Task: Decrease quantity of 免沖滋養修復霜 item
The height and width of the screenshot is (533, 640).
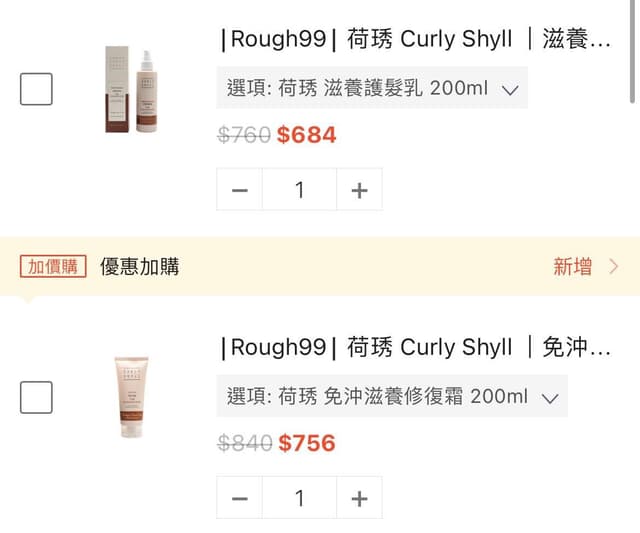Action: [x=240, y=498]
